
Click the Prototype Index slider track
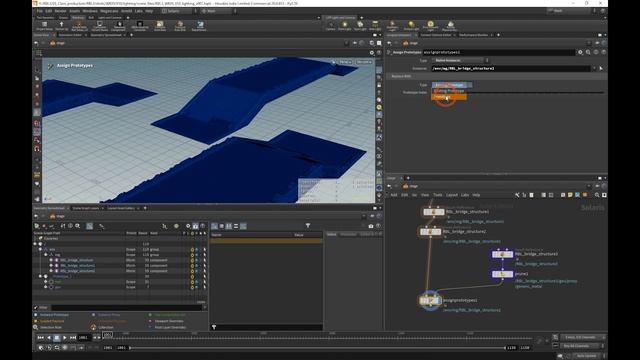(535, 93)
